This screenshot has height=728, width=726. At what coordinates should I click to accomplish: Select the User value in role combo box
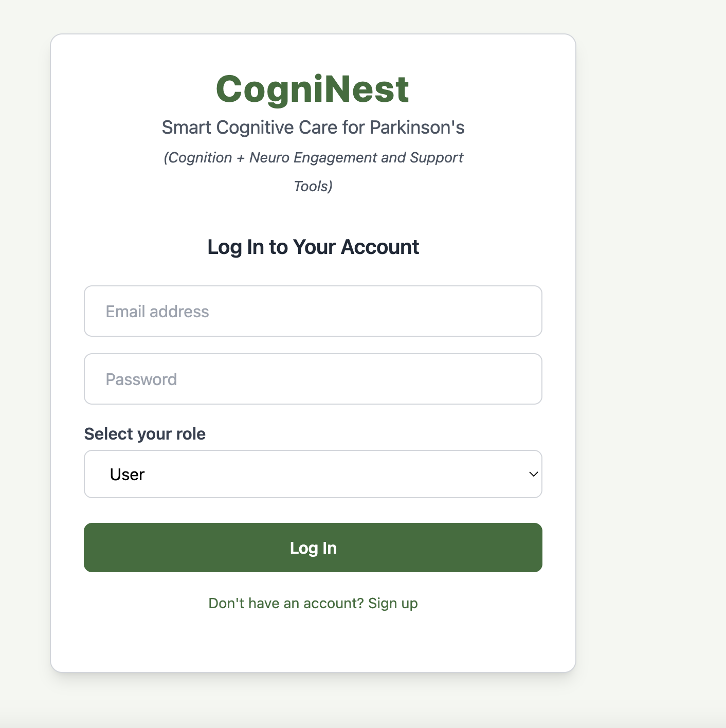[127, 475]
